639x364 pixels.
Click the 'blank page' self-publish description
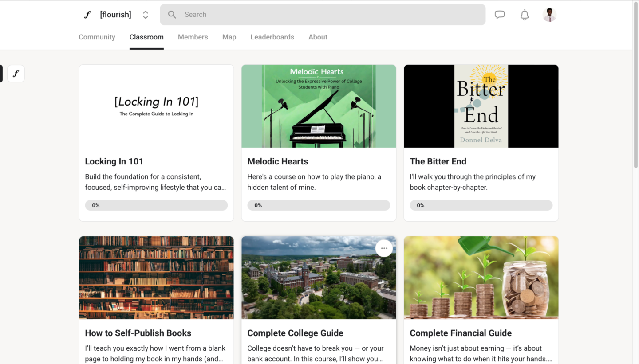tap(155, 354)
